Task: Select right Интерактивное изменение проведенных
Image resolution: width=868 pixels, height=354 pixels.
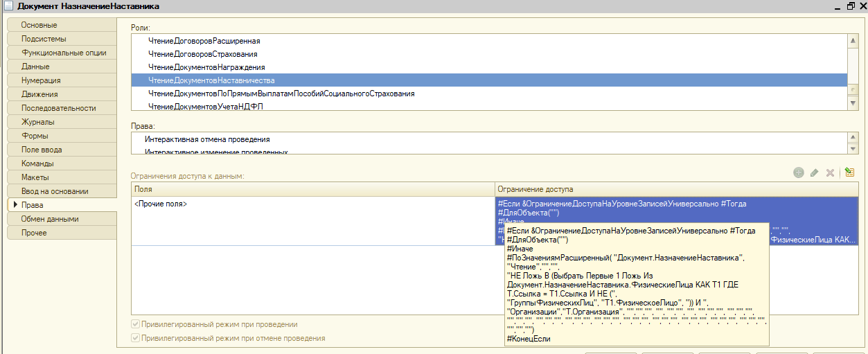Action: tap(489, 150)
